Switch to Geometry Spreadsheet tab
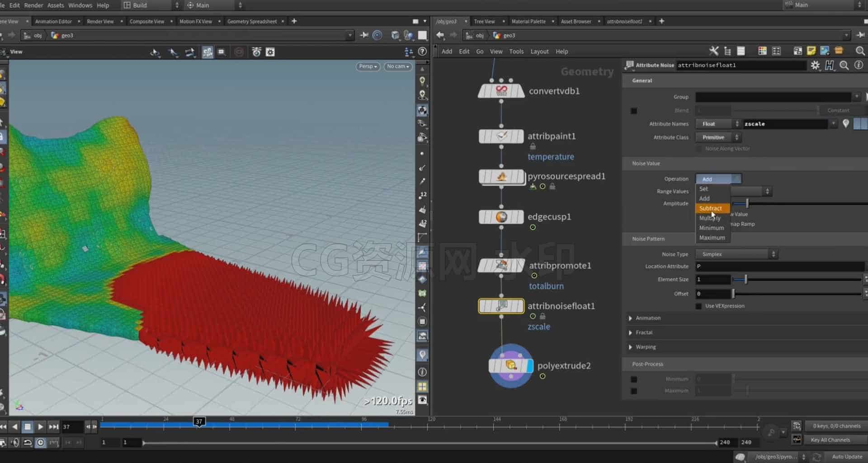The image size is (868, 463). point(252,21)
